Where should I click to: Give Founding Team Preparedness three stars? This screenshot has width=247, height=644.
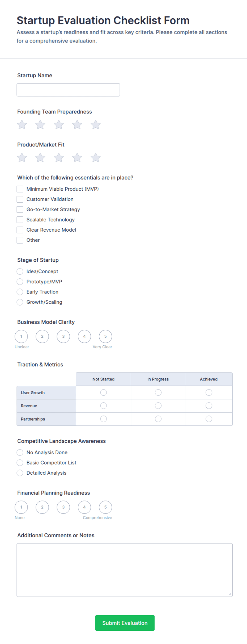[x=59, y=125]
